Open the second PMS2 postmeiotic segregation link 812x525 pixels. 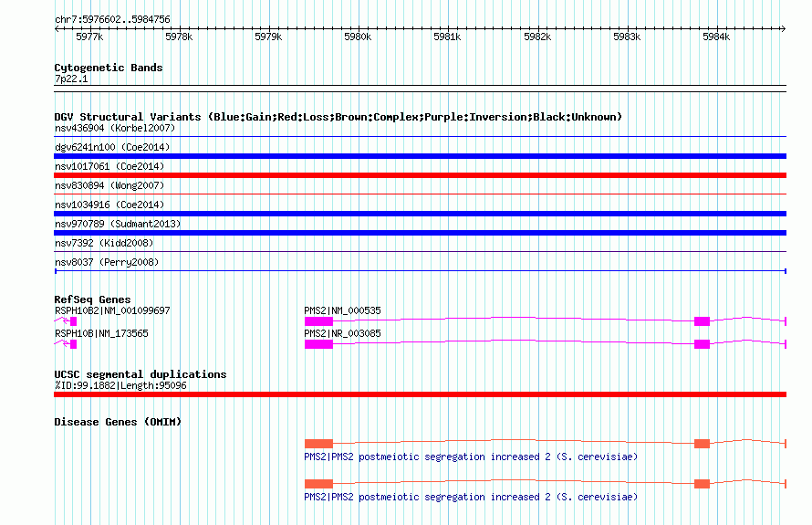coord(471,497)
